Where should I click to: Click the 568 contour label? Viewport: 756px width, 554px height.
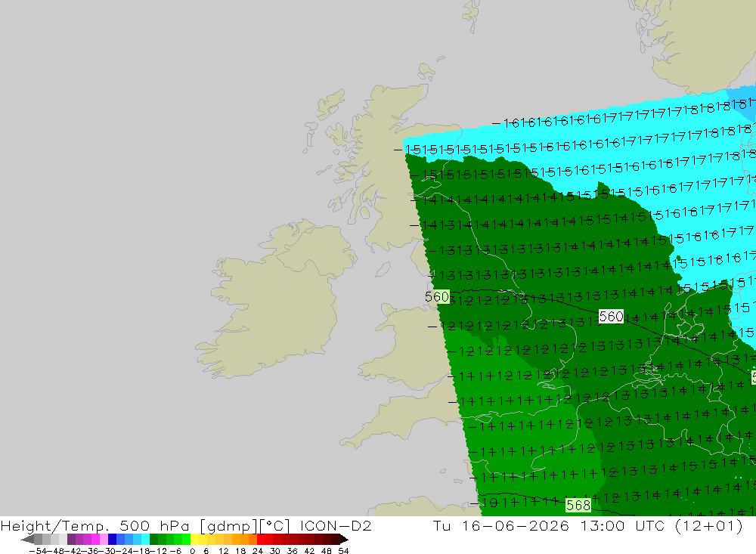[578, 505]
